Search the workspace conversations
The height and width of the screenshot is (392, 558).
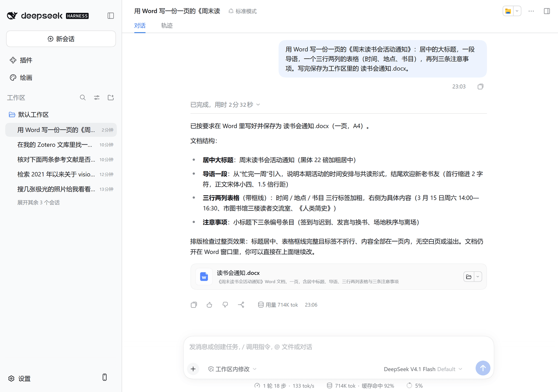[x=83, y=98]
